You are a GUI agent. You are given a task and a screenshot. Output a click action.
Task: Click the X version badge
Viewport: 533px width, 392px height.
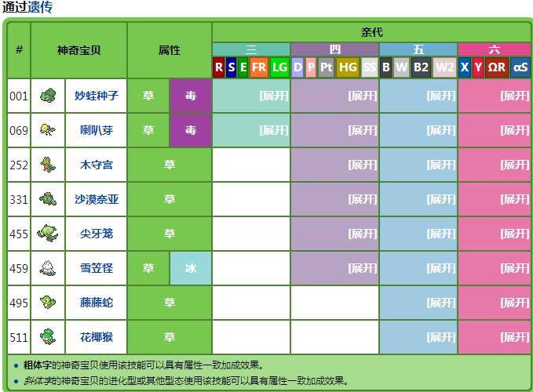465,67
